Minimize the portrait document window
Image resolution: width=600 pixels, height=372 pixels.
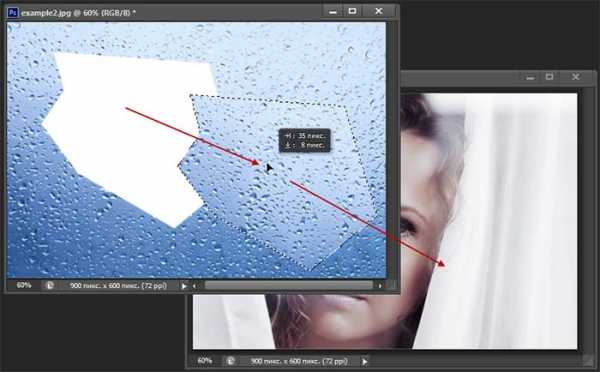click(530, 77)
